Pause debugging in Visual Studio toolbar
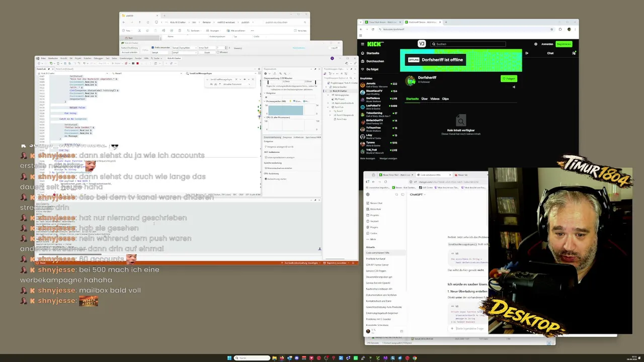644x362 pixels. pos(133,63)
